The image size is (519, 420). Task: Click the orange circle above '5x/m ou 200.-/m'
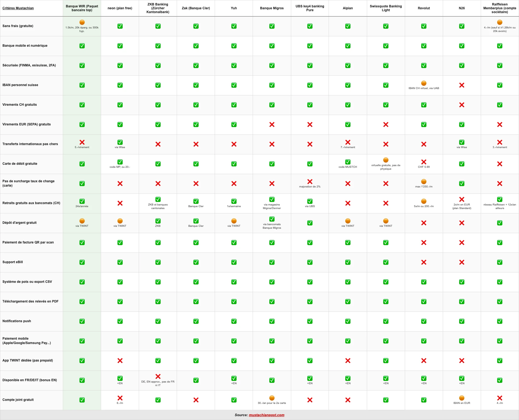(x=424, y=201)
